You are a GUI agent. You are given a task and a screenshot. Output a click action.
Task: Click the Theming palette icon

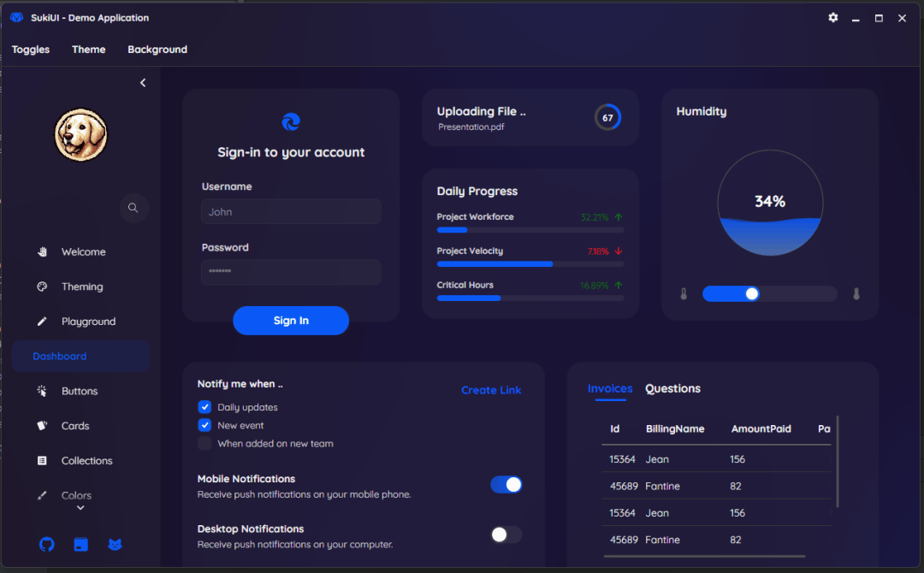pos(42,286)
